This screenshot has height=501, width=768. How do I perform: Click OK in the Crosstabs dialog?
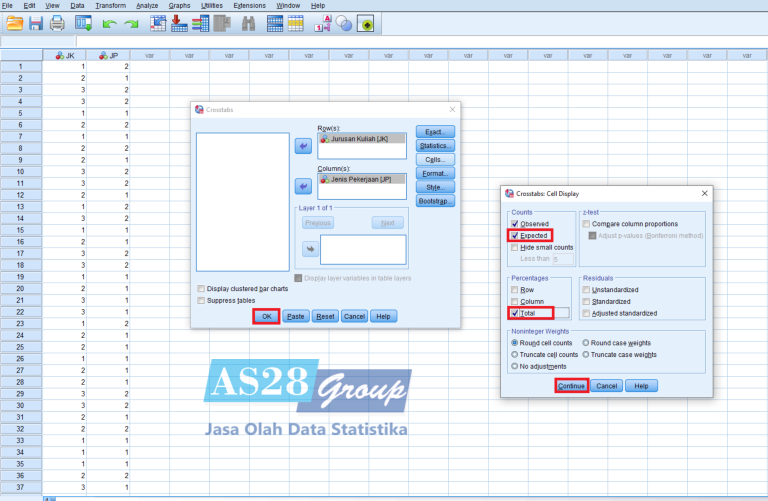[x=266, y=316]
